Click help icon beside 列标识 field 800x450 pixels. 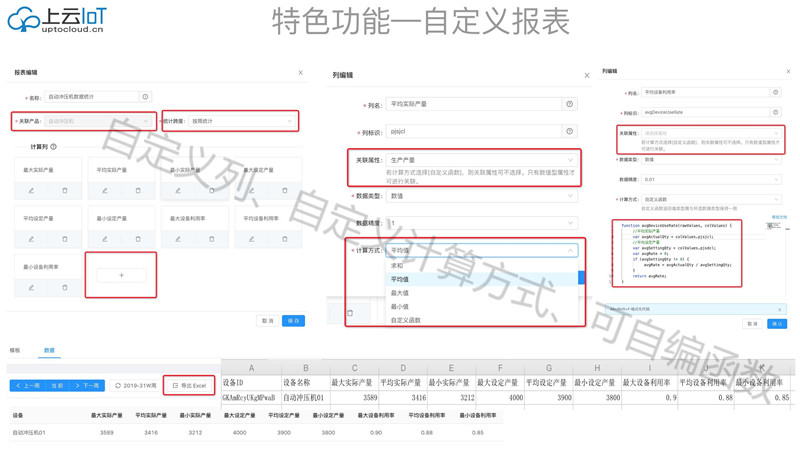click(x=569, y=131)
